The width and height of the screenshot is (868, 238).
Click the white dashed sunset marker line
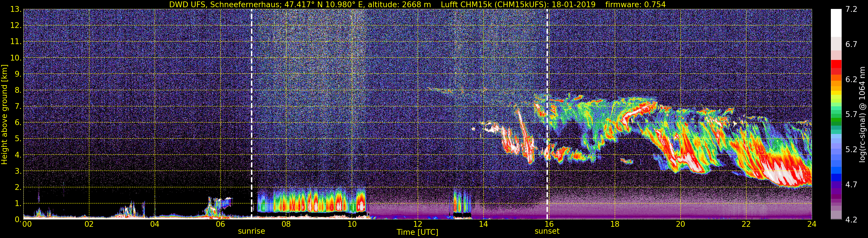547,114
